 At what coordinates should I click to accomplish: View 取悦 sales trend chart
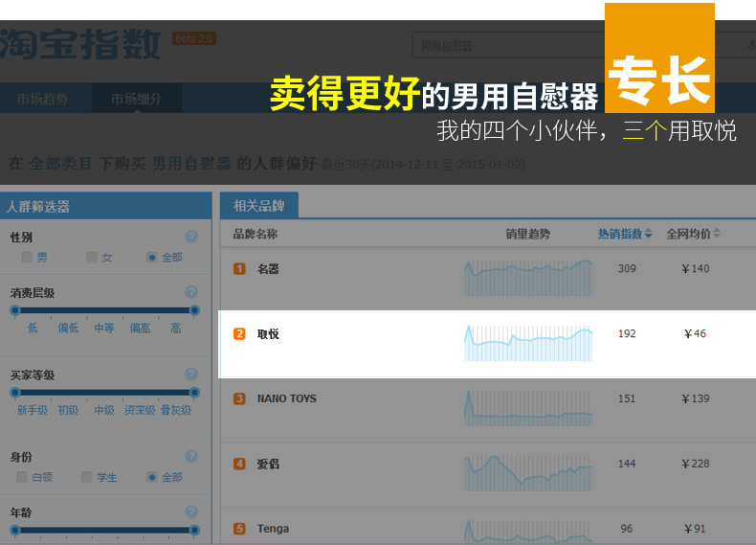point(528,343)
